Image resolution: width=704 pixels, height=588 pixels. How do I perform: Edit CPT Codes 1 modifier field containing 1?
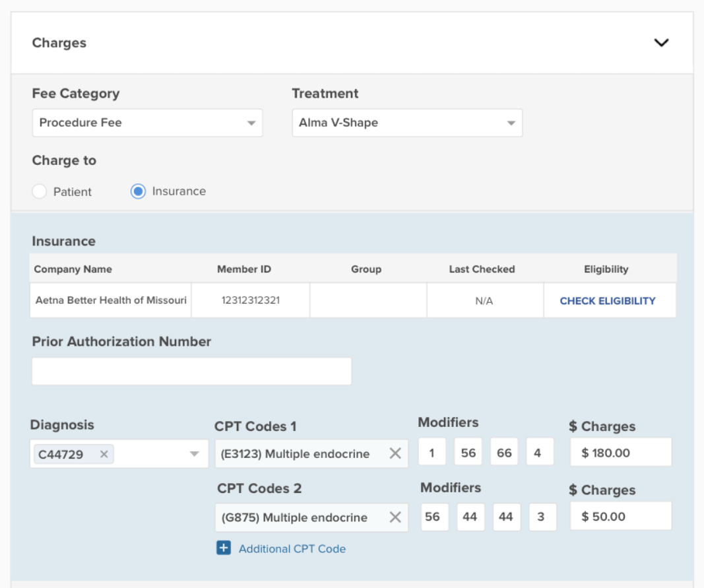click(432, 452)
